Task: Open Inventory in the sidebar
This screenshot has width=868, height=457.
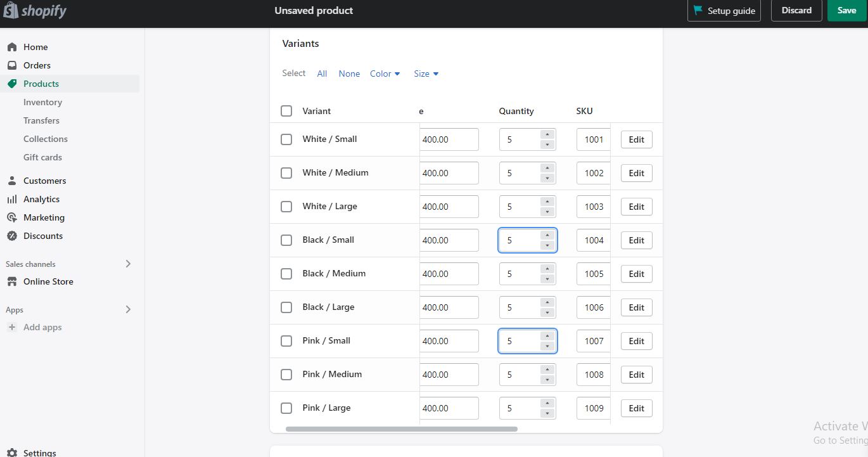Action: 42,102
